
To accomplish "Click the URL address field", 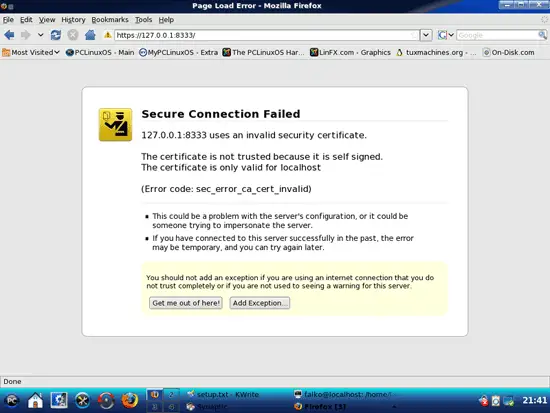I will click(x=263, y=35).
